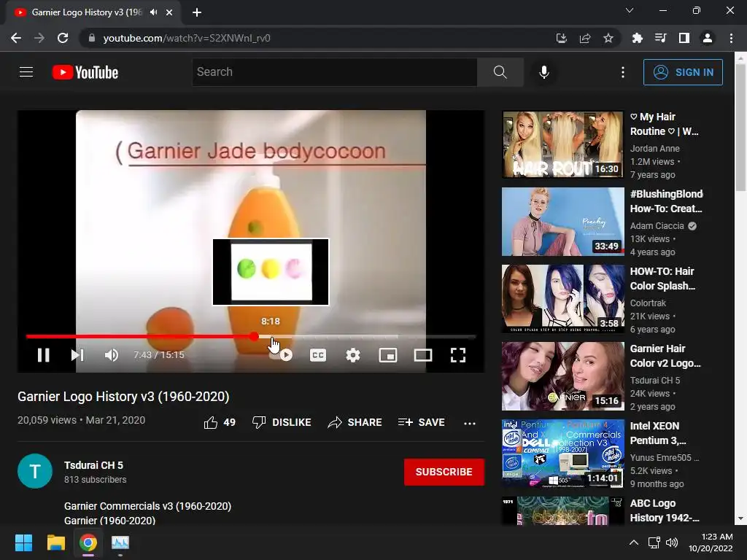Open Intel XEON Pentium 3 video thumbnail

click(562, 454)
